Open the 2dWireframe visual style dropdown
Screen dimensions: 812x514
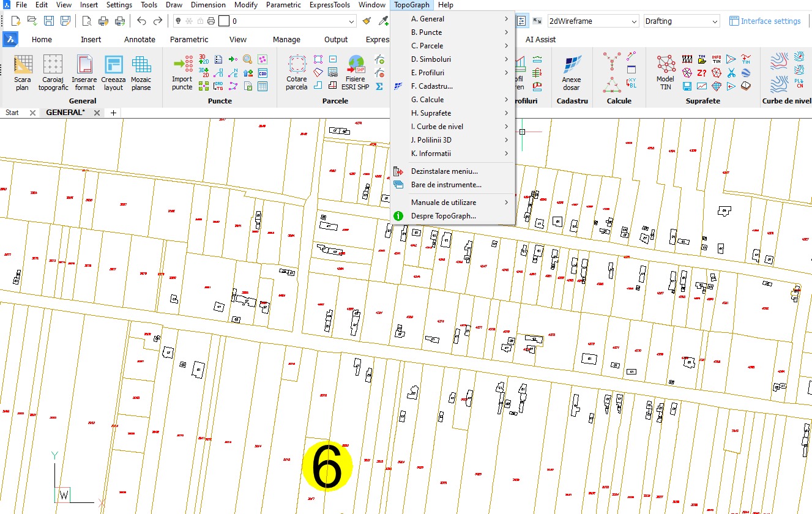(x=592, y=21)
